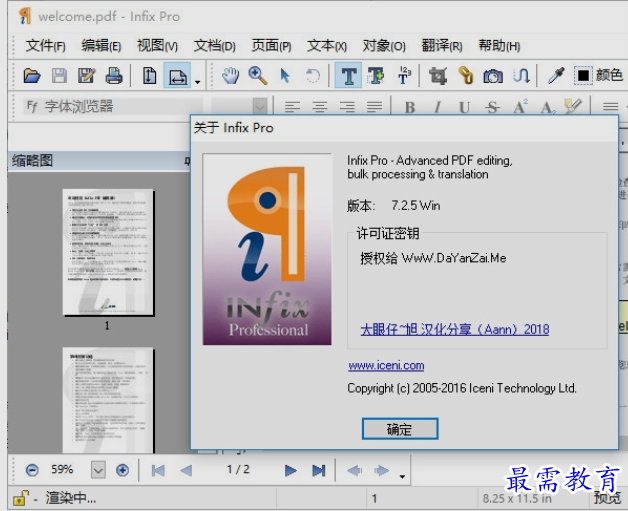Click the next view forward arrow
This screenshot has height=511, width=628.
(x=382, y=470)
